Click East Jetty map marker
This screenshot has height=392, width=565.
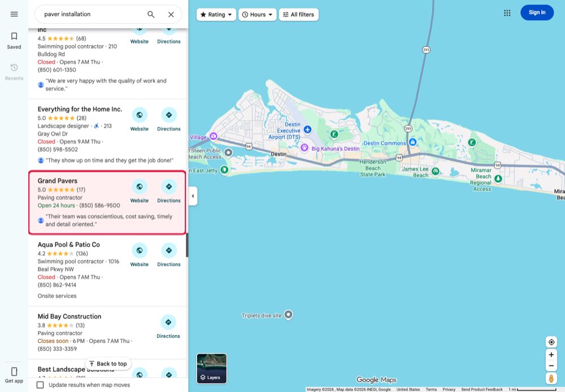[x=224, y=169]
